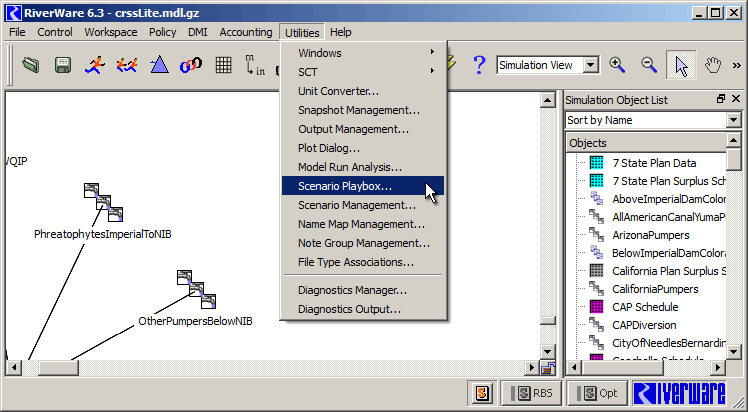Click the OtherPumpersBelowNIB object icon on canvas
The width and height of the screenshot is (748, 412).
click(x=197, y=289)
